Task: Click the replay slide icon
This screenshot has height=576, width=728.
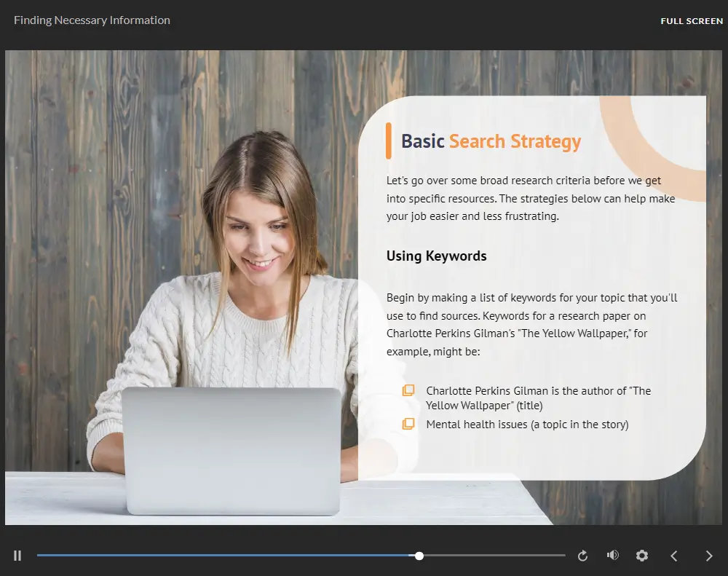Action: 582,556
